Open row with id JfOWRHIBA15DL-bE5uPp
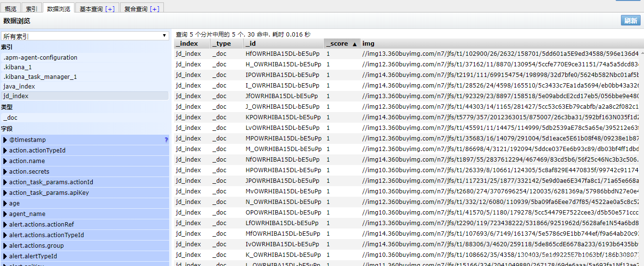This screenshot has height=266, width=644. pos(409,96)
